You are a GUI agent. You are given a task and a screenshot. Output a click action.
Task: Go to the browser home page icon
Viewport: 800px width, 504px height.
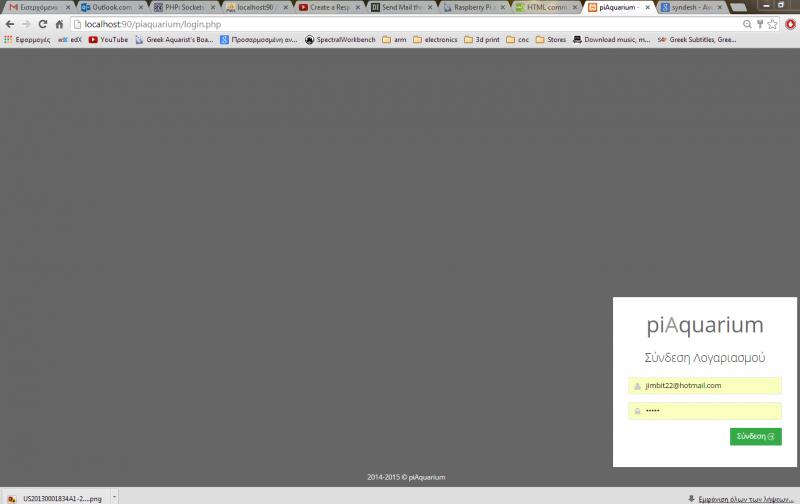pos(59,23)
